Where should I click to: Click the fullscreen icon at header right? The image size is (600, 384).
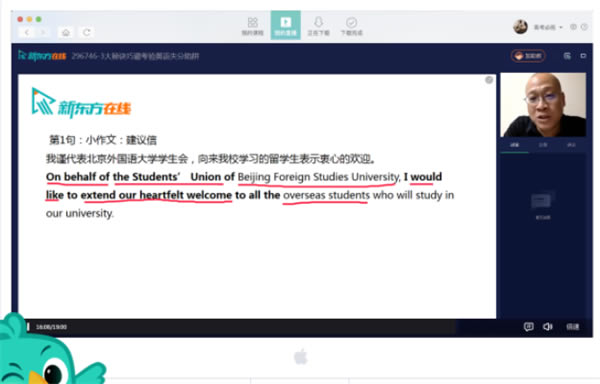click(x=583, y=56)
